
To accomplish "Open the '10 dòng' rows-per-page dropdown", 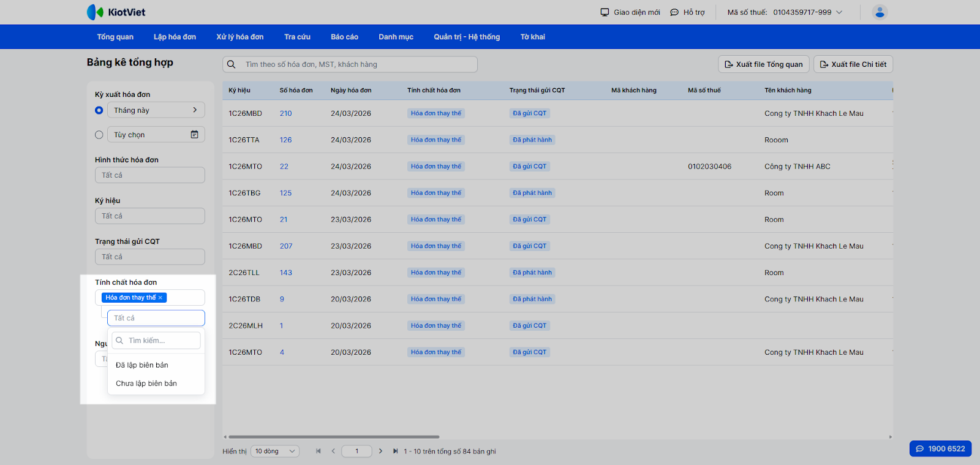I will pos(274,452).
